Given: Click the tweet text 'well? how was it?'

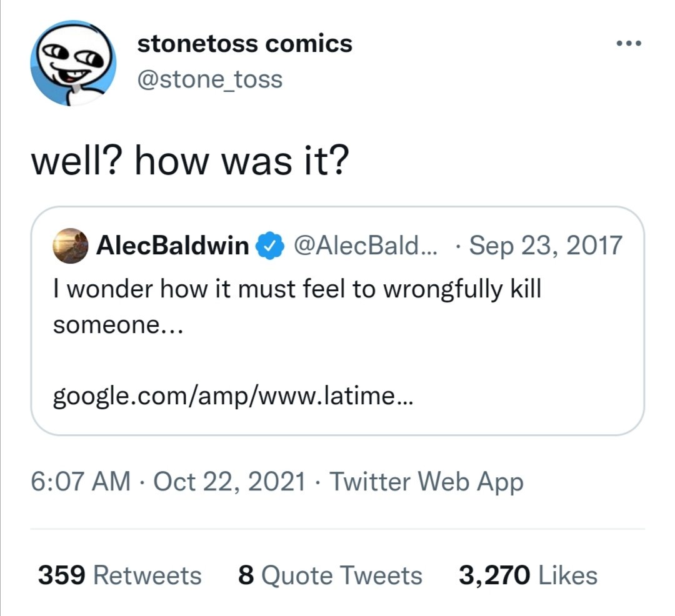Looking at the screenshot, I should point(189,162).
